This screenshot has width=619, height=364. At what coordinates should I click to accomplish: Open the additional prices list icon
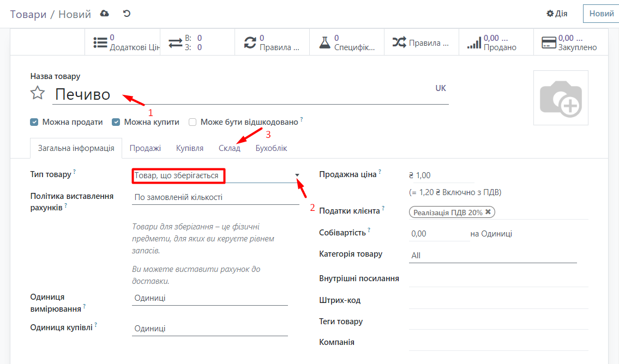pyautogui.click(x=100, y=43)
